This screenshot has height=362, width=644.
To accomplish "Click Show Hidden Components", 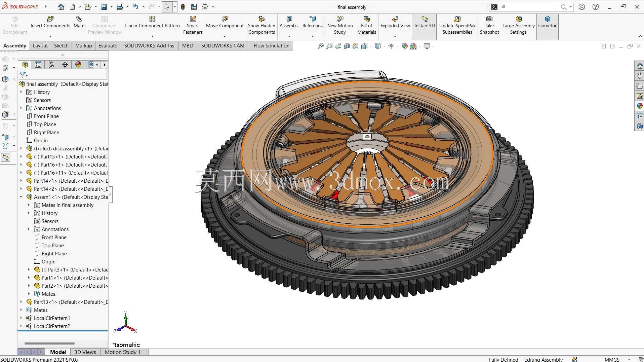I will point(261,25).
